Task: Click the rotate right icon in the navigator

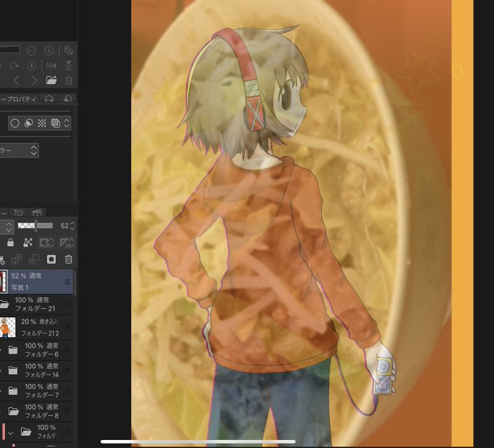Action: pos(15,65)
